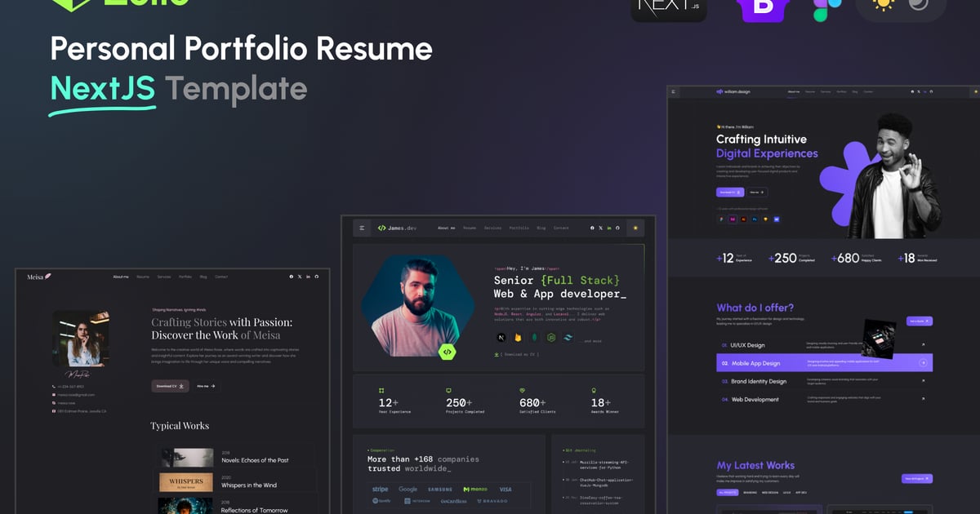Click the Figma logo icon
This screenshot has width=980, height=514.
(x=822, y=8)
